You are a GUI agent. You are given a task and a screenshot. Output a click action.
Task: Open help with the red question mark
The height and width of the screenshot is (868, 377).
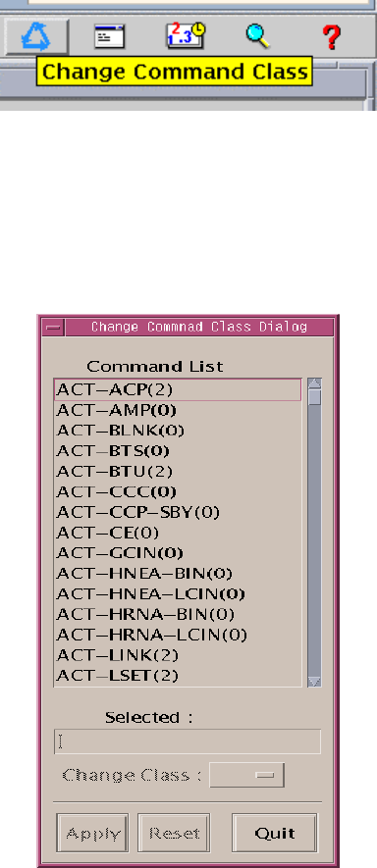pos(332,37)
